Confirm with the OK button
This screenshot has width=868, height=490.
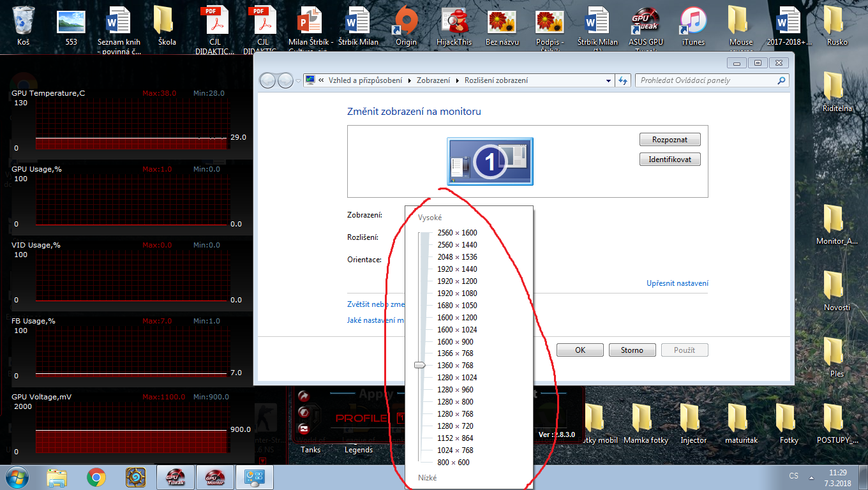[x=580, y=350]
